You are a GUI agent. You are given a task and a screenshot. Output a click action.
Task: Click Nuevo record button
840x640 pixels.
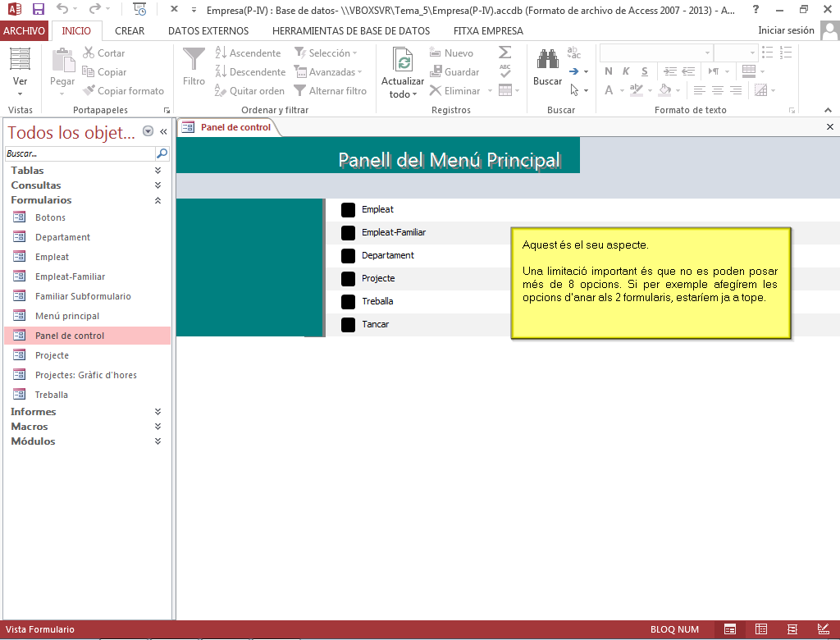(x=452, y=53)
